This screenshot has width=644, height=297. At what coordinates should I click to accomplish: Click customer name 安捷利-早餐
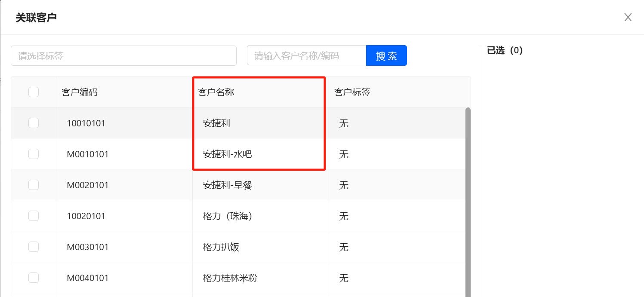(228, 185)
